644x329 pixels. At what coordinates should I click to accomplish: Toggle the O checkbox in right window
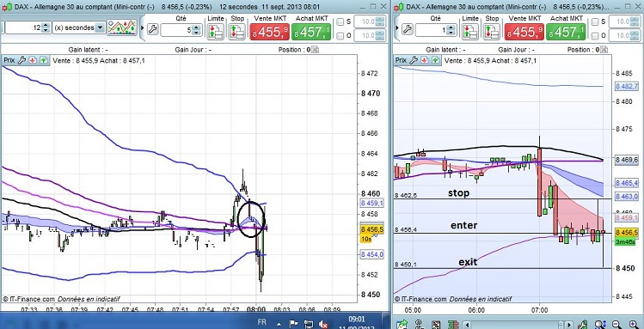point(595,36)
